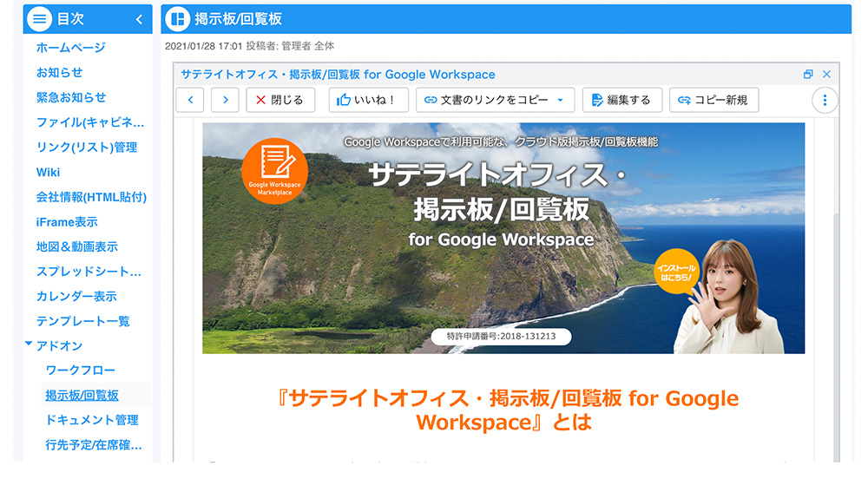Open the three-dot more options menu

pyautogui.click(x=825, y=100)
